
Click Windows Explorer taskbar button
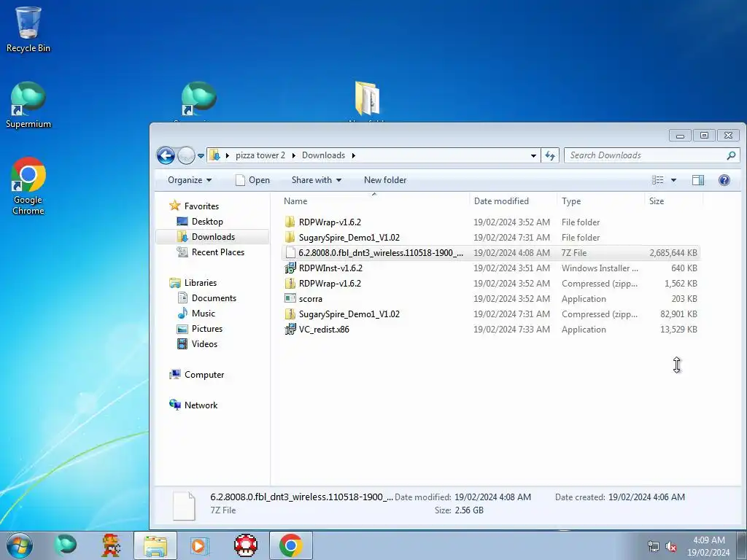[155, 545]
